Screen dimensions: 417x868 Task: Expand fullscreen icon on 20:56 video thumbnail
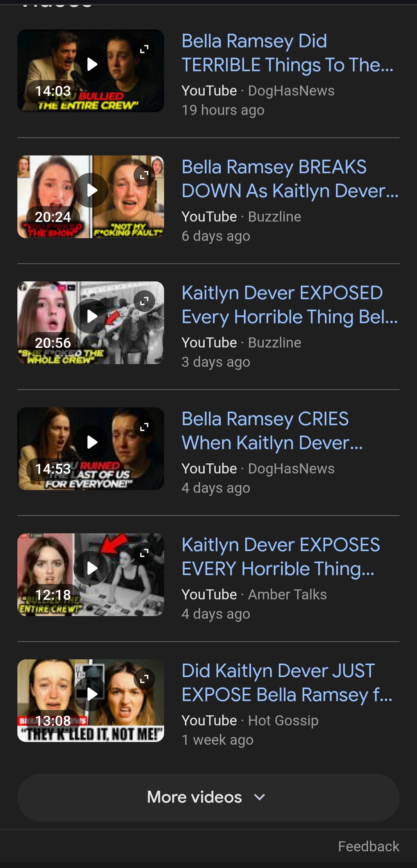point(144,301)
